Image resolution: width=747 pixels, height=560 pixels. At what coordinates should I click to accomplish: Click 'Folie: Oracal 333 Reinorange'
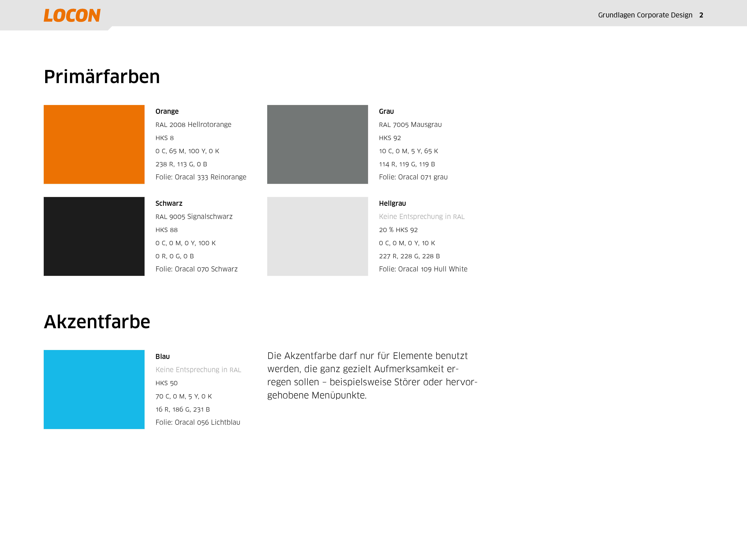coord(201,177)
